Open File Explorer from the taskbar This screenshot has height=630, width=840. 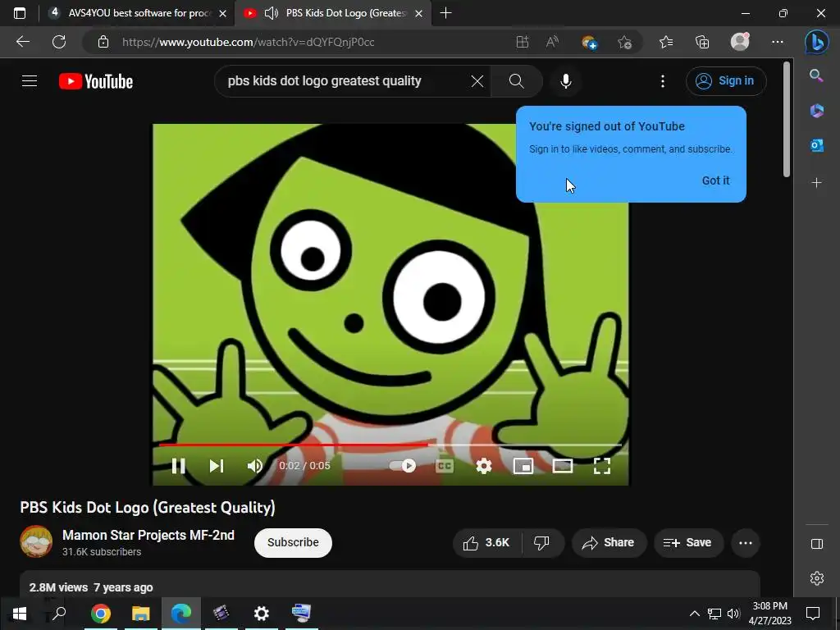pyautogui.click(x=141, y=613)
